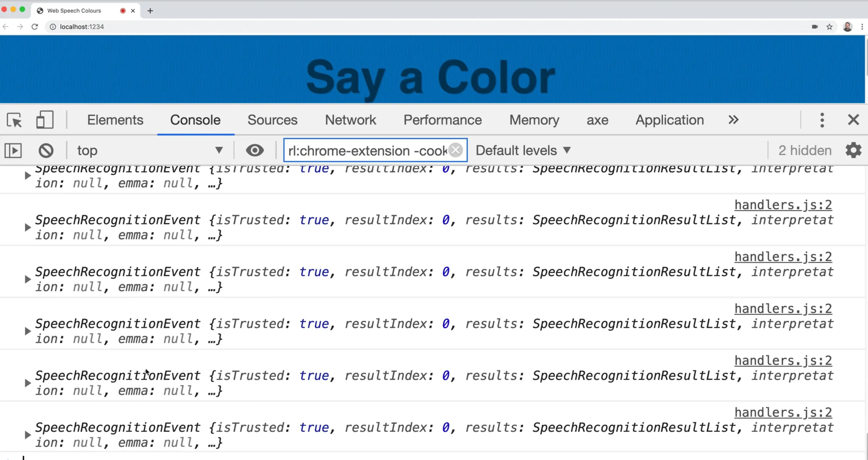Viewport: 868px width, 460px height.
Task: Bookmark the page with the star icon
Action: click(829, 27)
